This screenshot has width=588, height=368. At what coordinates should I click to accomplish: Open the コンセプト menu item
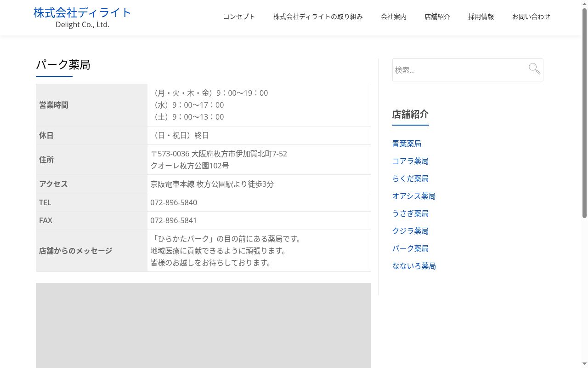pos(239,17)
